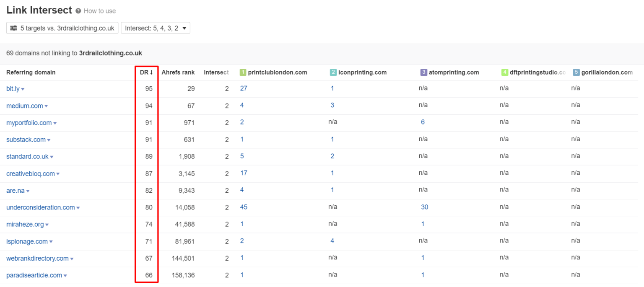The height and width of the screenshot is (287, 644).
Task: Select Ahrefs rank 1,908 for standard.co.uk
Action: [x=186, y=156]
